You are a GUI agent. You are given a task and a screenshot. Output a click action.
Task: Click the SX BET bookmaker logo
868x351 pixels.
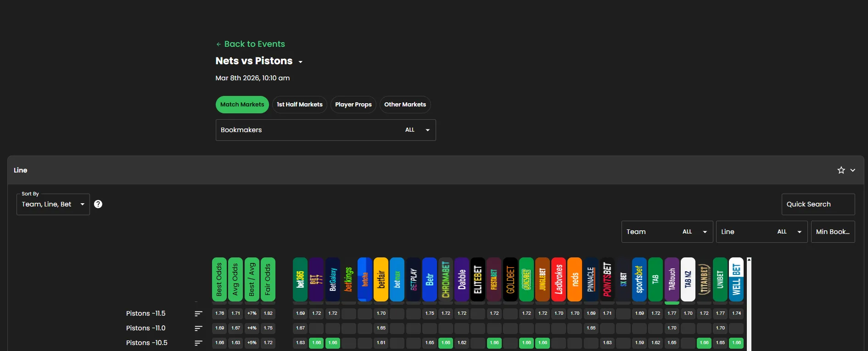[623, 279]
